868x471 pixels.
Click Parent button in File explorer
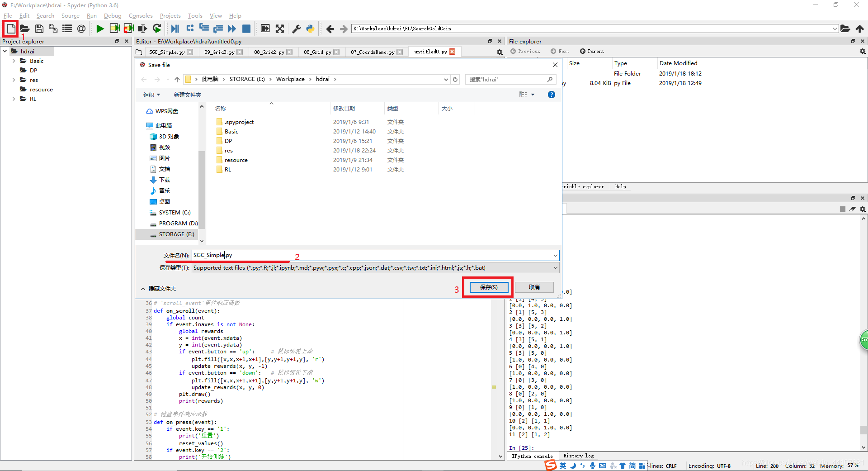592,52
